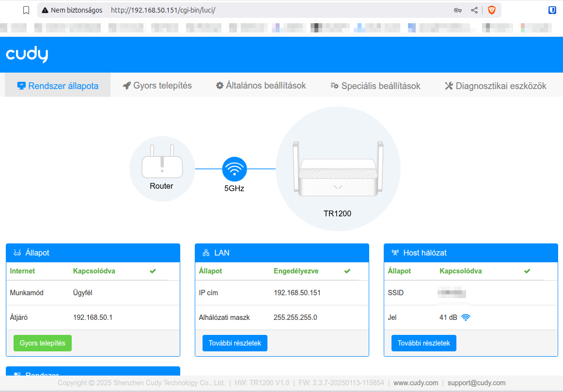Click the LAN panel network icon

[x=206, y=253]
